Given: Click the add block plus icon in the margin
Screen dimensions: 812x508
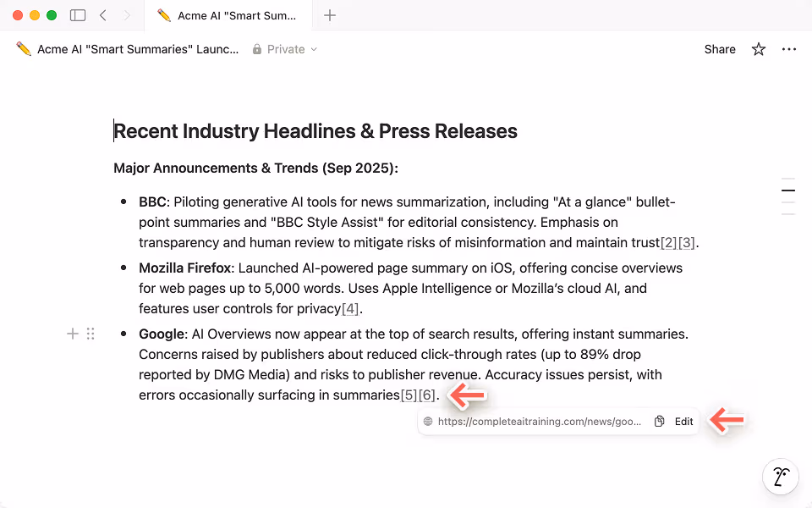Looking at the screenshot, I should click(x=72, y=334).
